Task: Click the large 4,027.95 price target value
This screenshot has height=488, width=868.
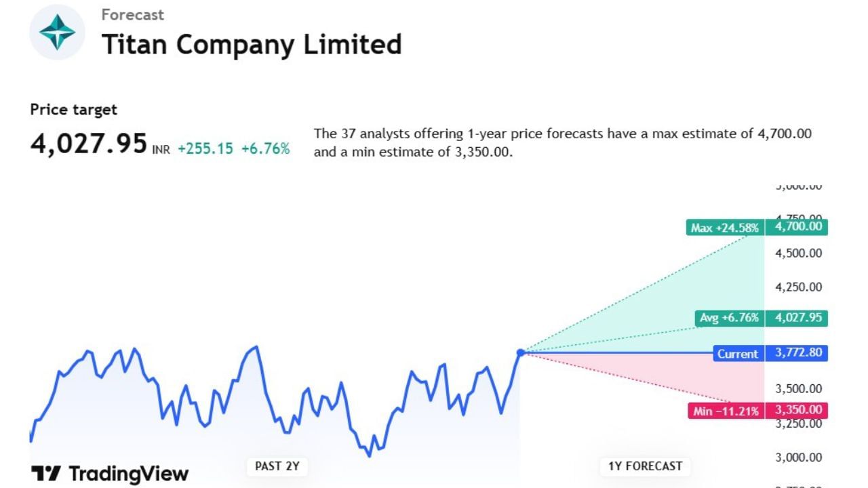Action: coord(89,144)
